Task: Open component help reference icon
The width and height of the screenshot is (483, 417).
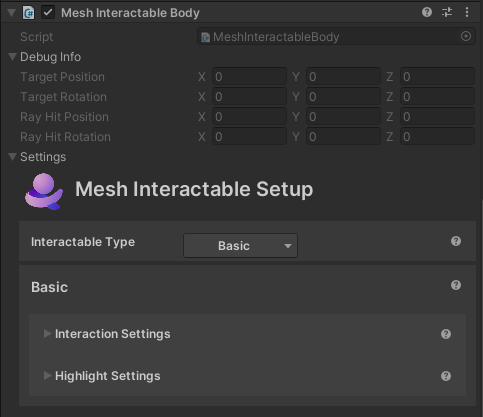Action: coord(427,12)
